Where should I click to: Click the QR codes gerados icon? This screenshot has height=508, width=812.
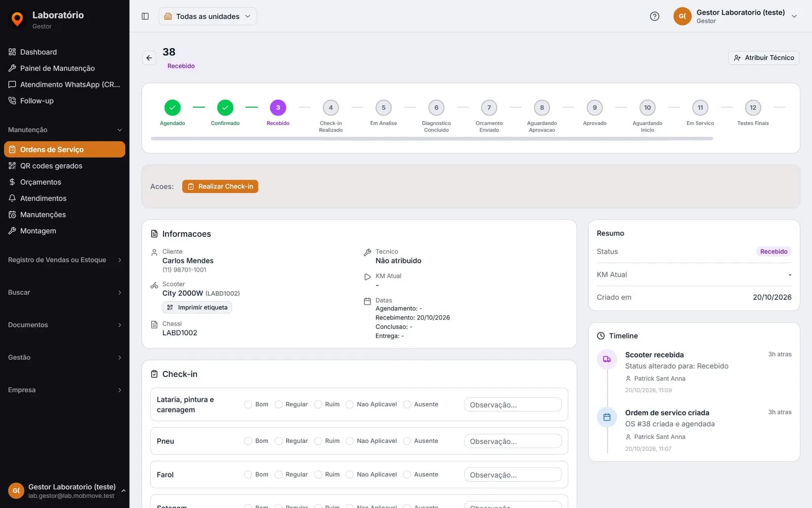[x=12, y=166]
